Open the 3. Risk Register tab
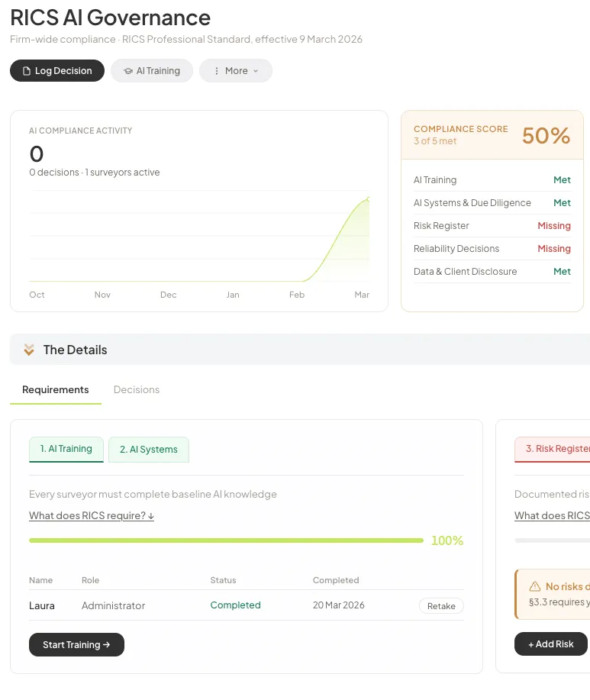 click(557, 449)
